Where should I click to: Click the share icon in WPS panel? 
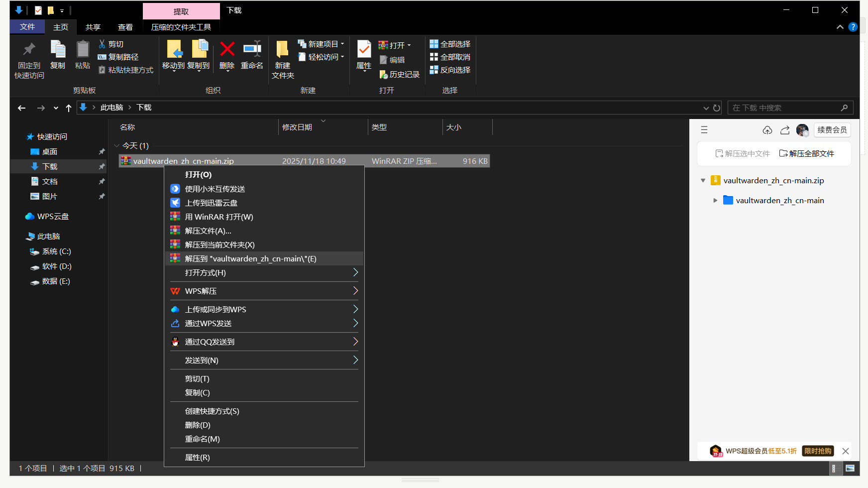coord(785,130)
